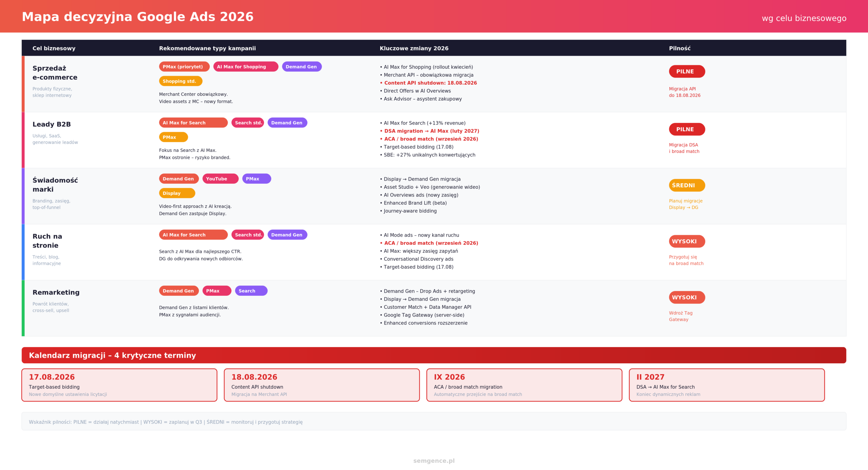
Task: Click the green Remarketing color bar
Action: tap(23, 308)
